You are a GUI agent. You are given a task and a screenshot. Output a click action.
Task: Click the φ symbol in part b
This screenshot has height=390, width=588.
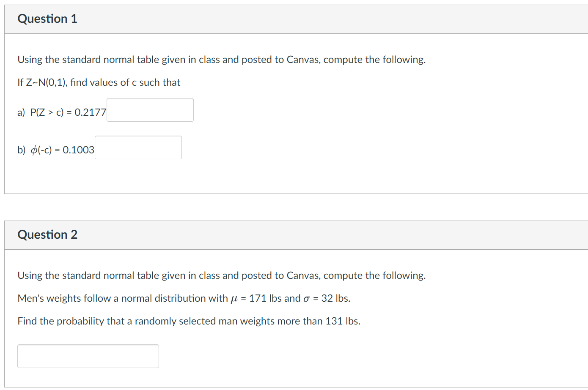[34, 150]
